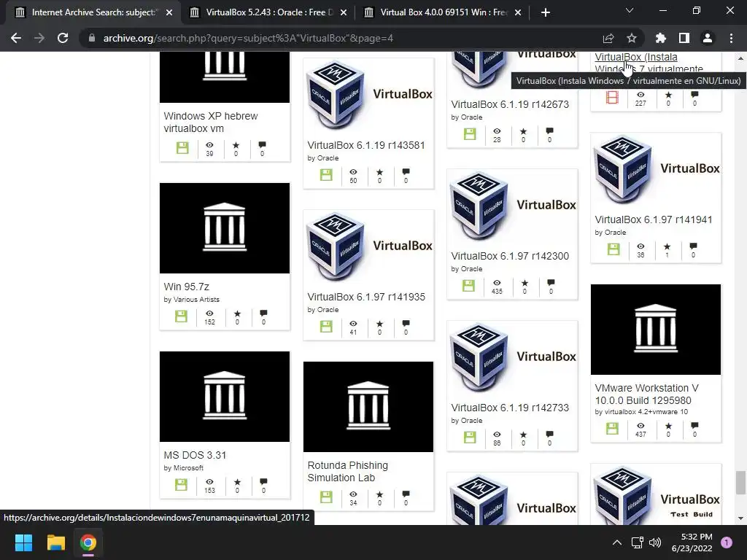Viewport: 747px width, 560px height.
Task: Click floppy icon on VirtualBox 6.1.97 r142300 card
Action: coord(469,285)
